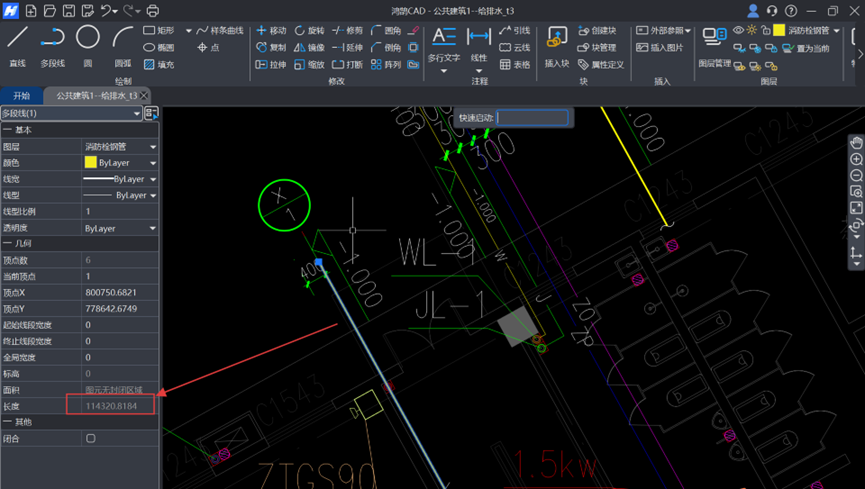This screenshot has height=489, width=865.
Task: Select the 多段线 (Polyline) tool
Action: click(x=52, y=45)
